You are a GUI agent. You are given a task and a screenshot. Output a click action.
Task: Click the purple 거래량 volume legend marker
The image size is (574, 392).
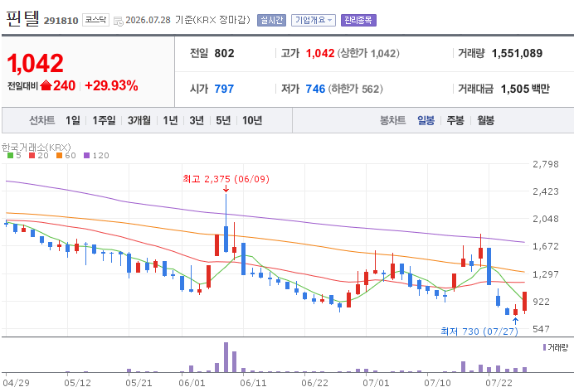545,347
